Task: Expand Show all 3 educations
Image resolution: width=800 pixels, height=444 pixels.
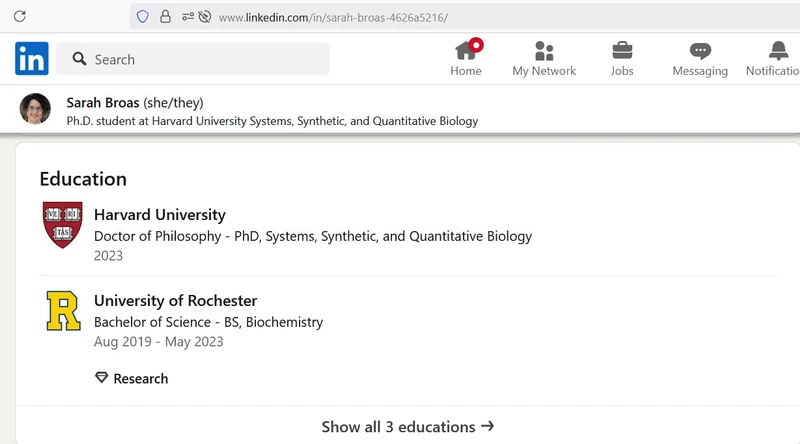Action: tap(407, 427)
